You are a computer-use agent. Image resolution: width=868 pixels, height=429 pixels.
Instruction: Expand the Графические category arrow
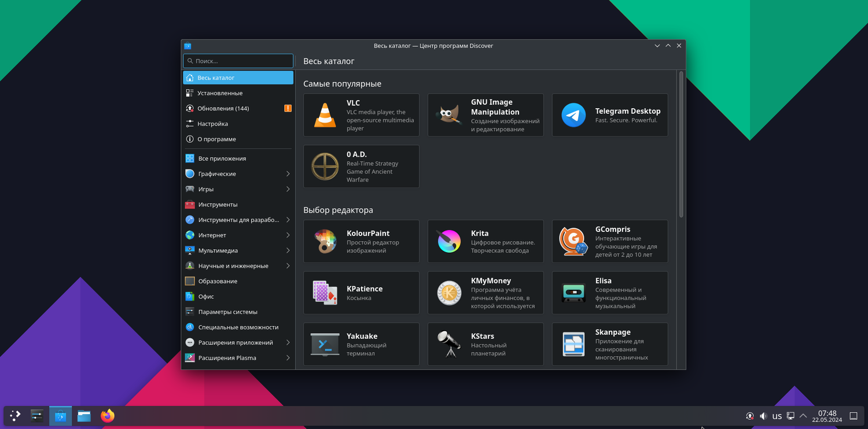[x=288, y=173]
